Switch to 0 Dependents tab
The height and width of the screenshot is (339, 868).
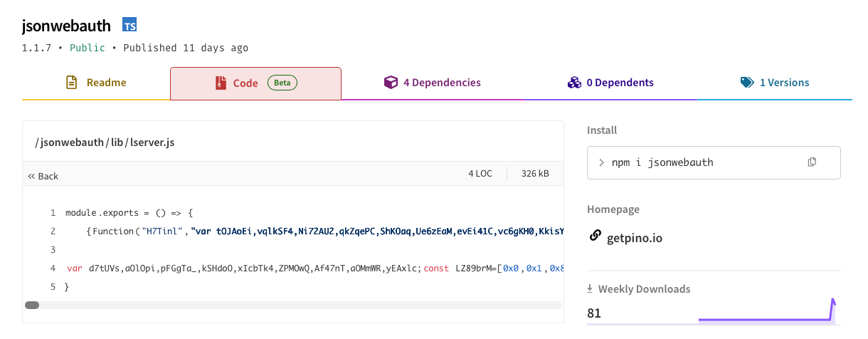pyautogui.click(x=610, y=83)
